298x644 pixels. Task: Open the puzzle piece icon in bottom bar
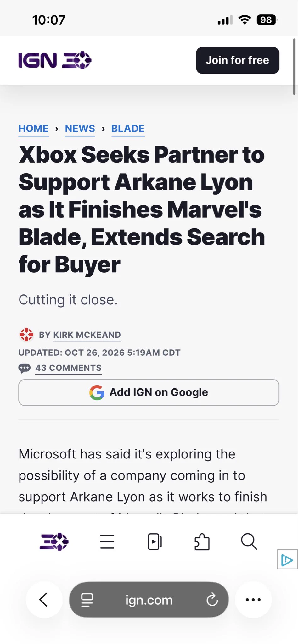(x=202, y=542)
